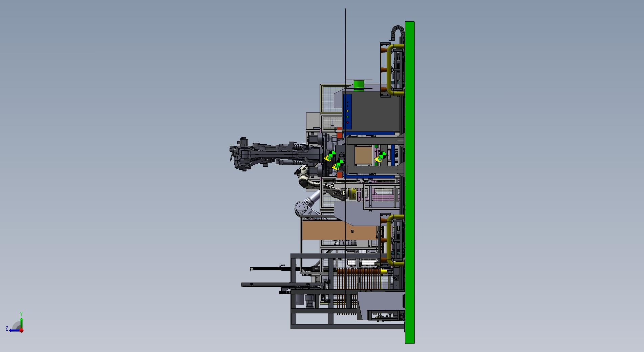Select the blue control panel with indicator lights

coord(347,111)
